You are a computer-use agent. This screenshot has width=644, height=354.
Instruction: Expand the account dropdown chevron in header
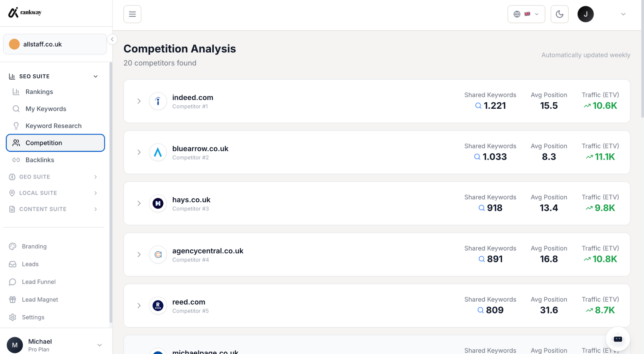pos(623,14)
